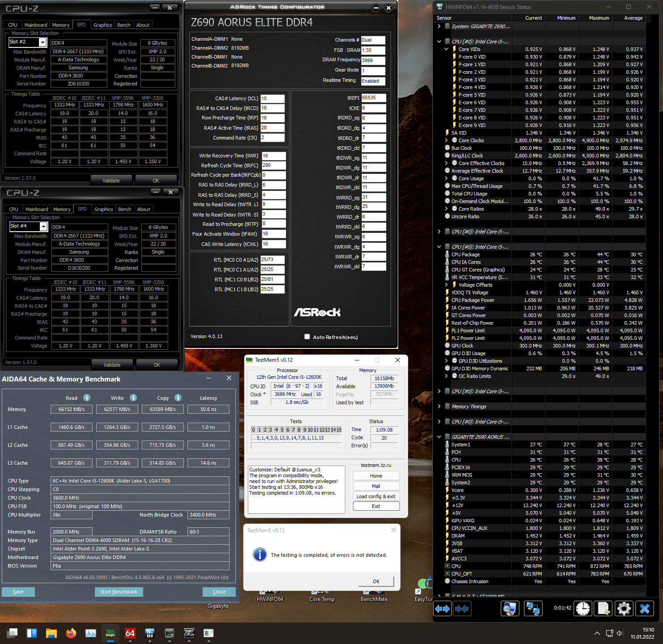Click test number 7 box in TestMem5
Screen dimensions: 663x644
coord(293,430)
